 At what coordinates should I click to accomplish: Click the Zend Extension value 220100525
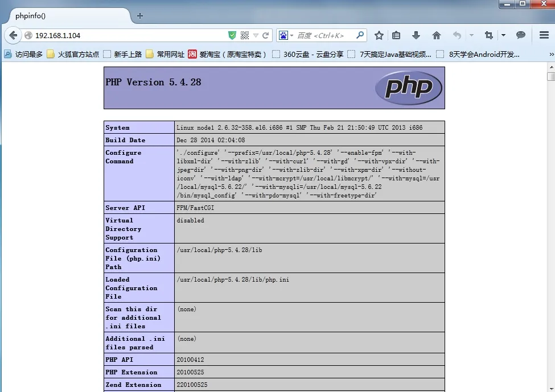point(192,385)
